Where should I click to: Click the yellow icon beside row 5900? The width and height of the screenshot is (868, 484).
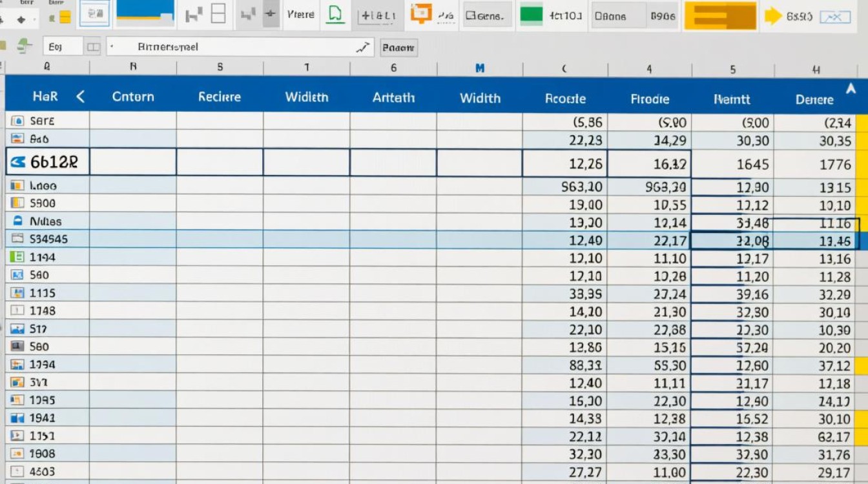point(17,203)
